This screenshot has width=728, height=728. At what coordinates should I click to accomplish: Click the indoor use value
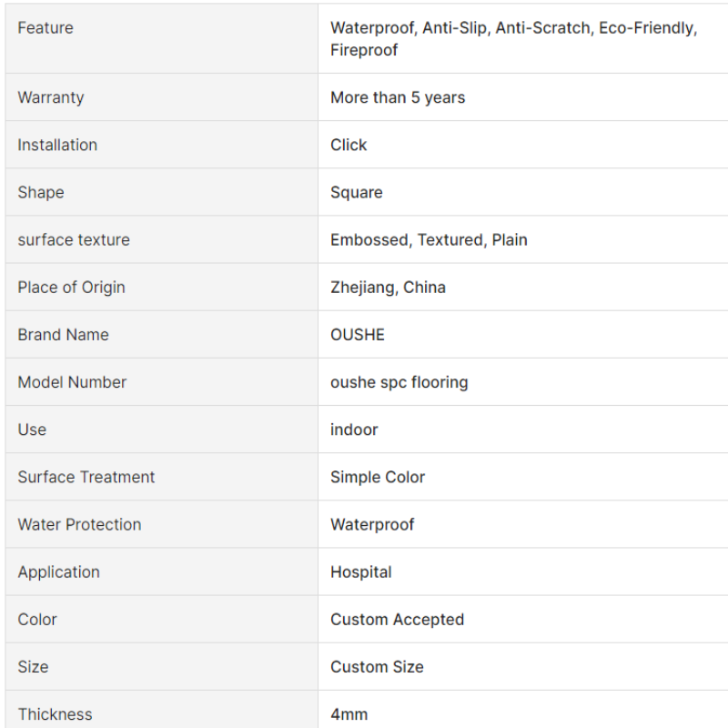pyautogui.click(x=354, y=430)
